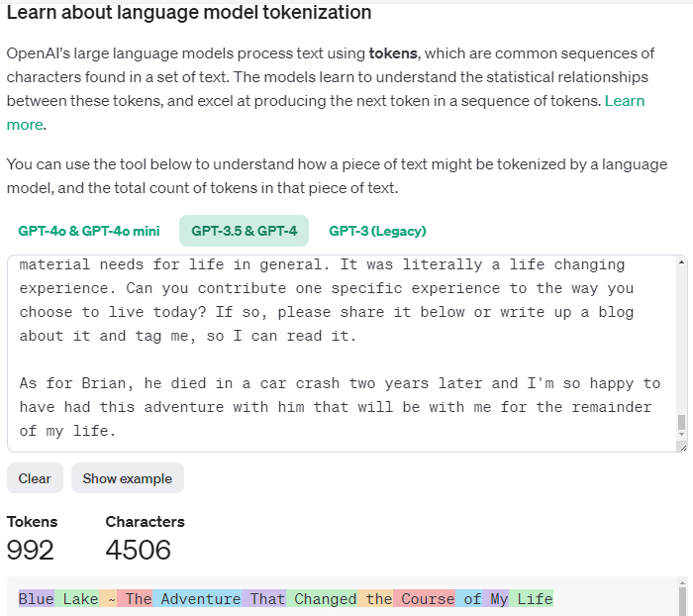Open the Learn more link
Viewport: 693px width, 616px height.
tap(624, 101)
